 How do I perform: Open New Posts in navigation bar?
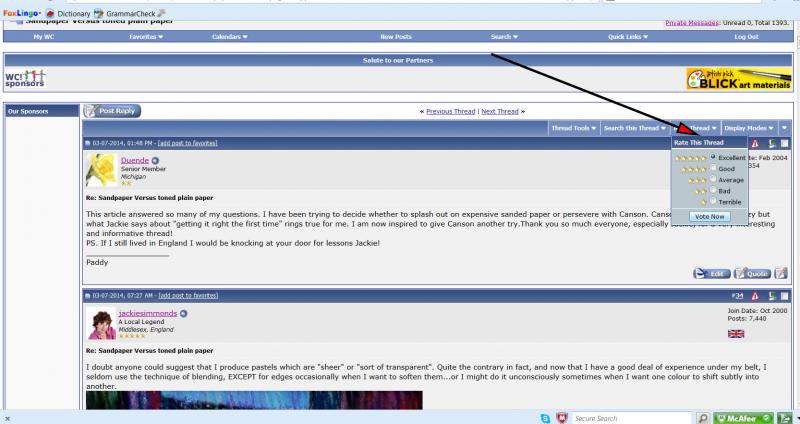point(395,37)
